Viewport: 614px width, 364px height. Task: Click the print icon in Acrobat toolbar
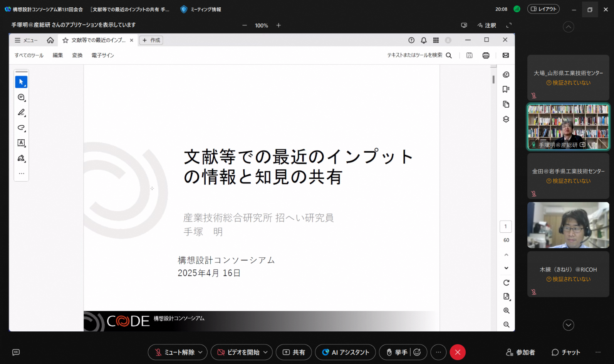coord(486,55)
